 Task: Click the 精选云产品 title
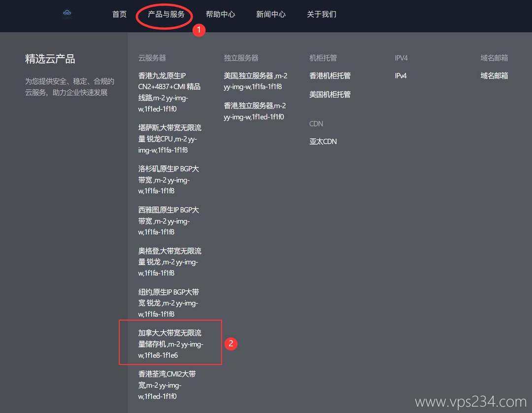point(50,59)
